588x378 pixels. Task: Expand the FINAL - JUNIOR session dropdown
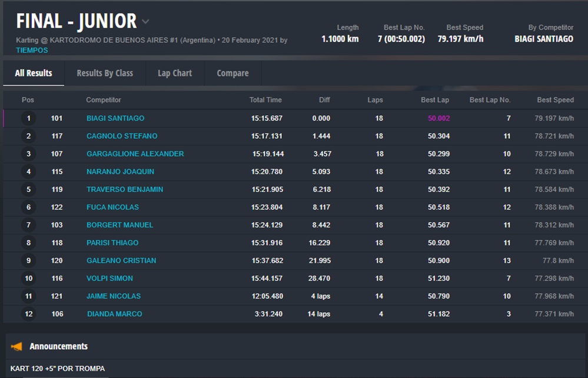(145, 22)
